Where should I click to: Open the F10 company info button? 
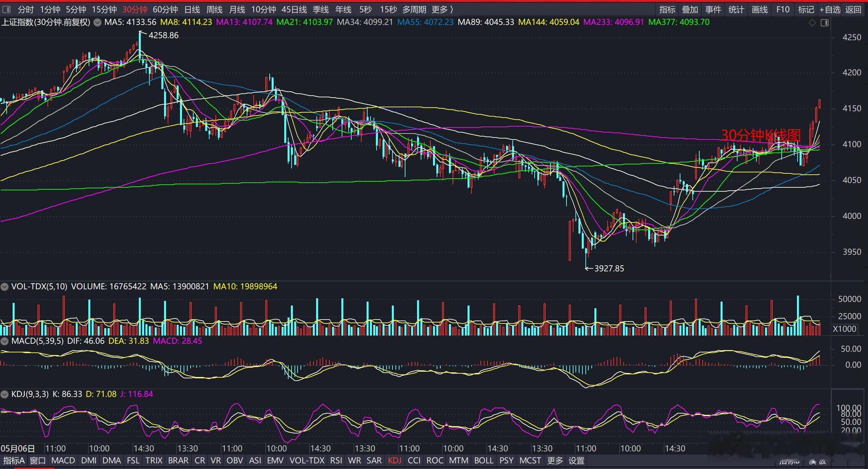pyautogui.click(x=783, y=9)
